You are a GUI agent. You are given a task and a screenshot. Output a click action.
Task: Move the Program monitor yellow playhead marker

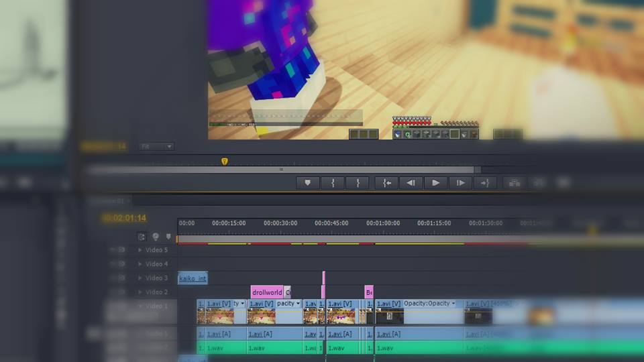click(224, 162)
